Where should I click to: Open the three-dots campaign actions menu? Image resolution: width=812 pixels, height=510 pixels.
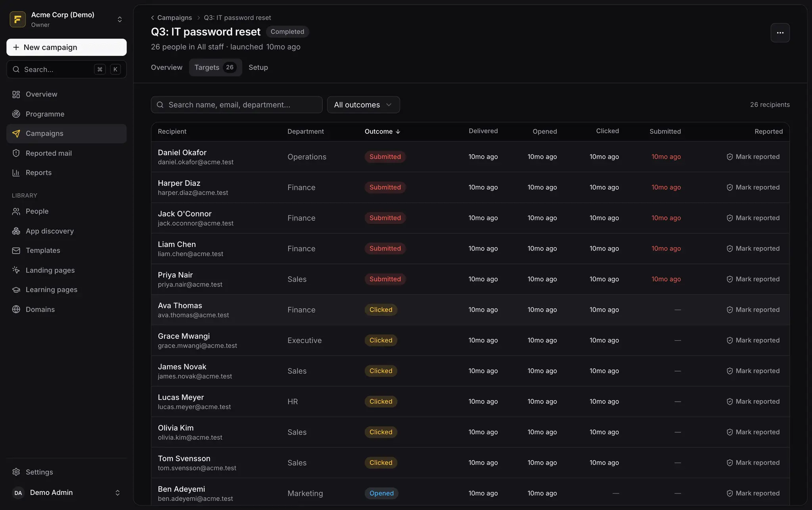click(780, 33)
